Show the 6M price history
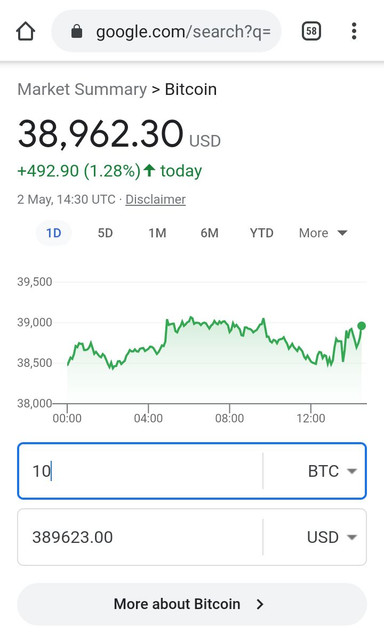Viewport: 384px width, 640px height. (x=209, y=233)
